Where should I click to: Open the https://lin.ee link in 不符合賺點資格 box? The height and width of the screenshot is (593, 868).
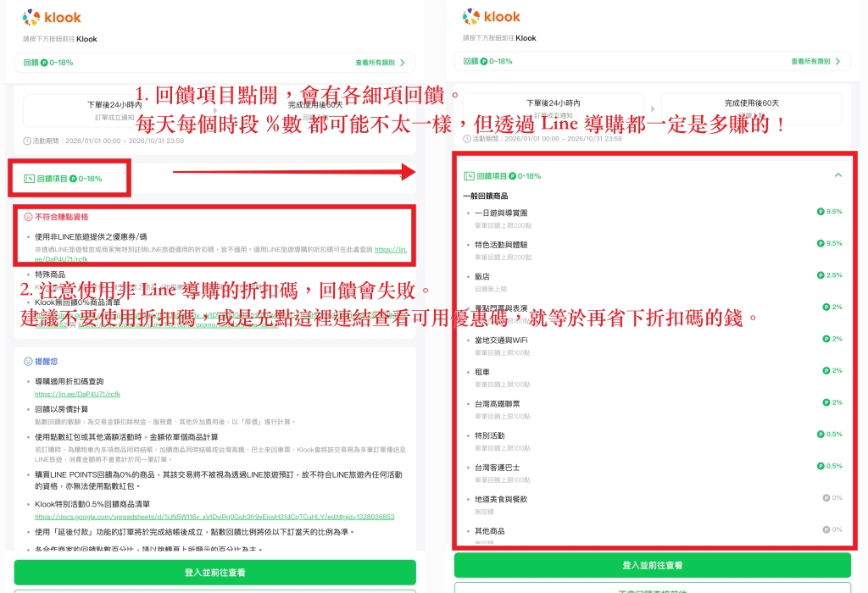tap(391, 249)
